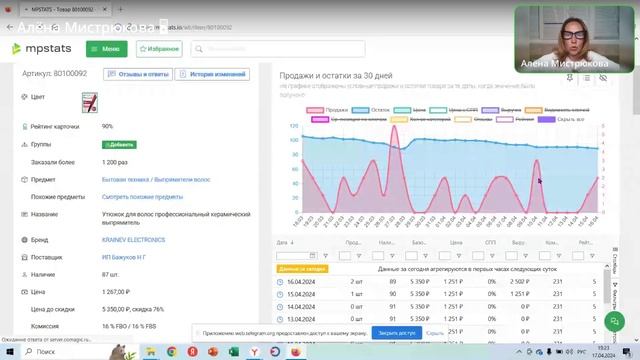Click the green chat support bubble
This screenshot has width=640, height=360.
pos(615,322)
